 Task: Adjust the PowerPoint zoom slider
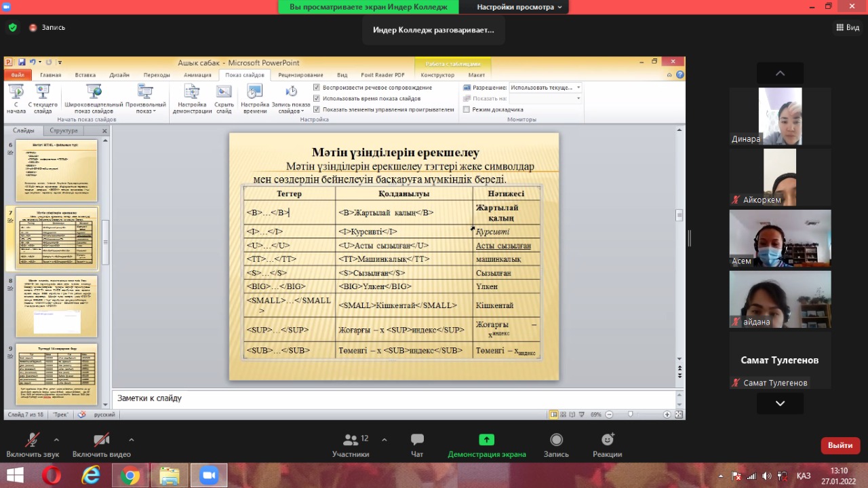pyautogui.click(x=631, y=414)
